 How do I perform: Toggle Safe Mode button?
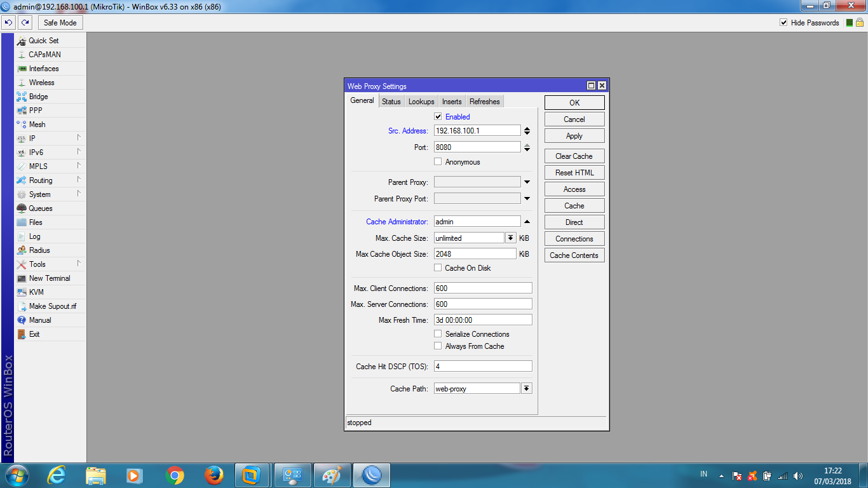[60, 23]
